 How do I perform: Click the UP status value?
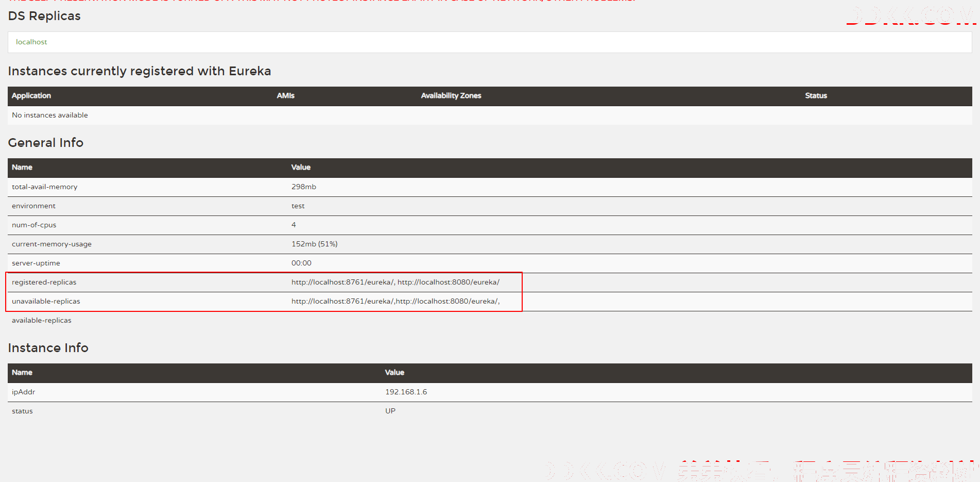[390, 411]
